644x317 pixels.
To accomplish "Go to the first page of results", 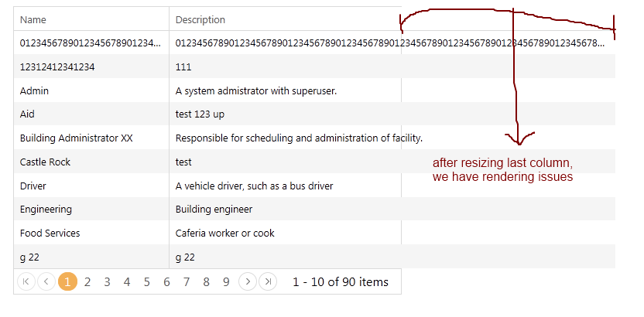I will click(x=26, y=282).
